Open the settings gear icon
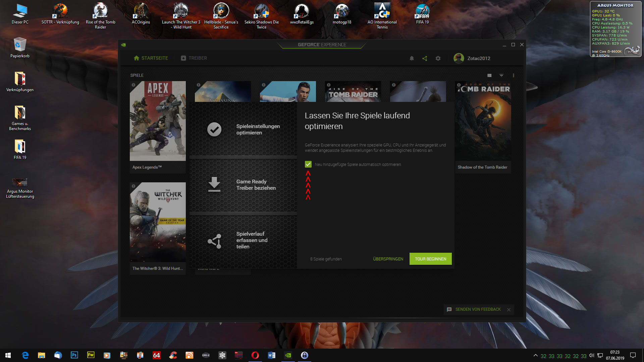644x362 pixels. (x=438, y=58)
